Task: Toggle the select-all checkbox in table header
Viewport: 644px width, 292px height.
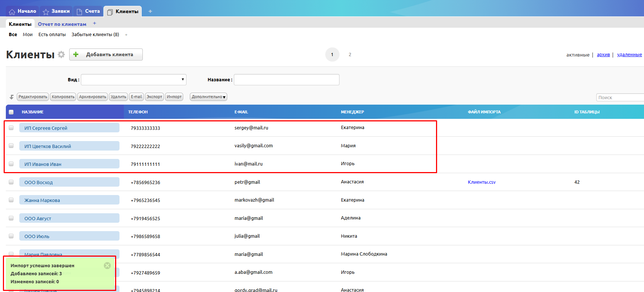Action: (11, 112)
